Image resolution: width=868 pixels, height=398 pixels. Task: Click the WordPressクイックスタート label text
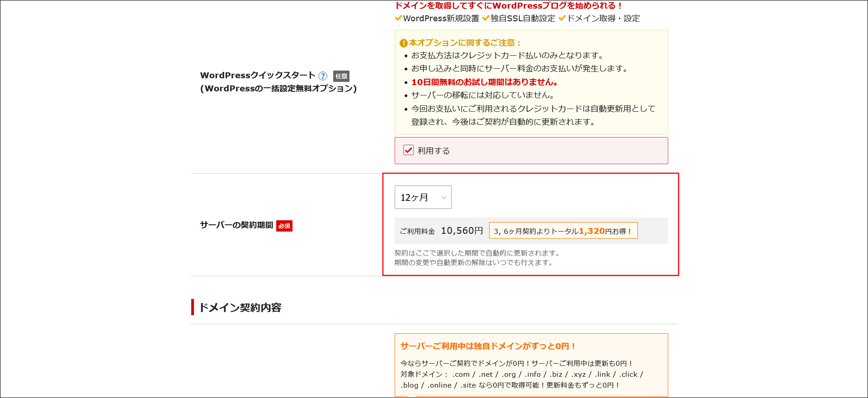coord(258,76)
